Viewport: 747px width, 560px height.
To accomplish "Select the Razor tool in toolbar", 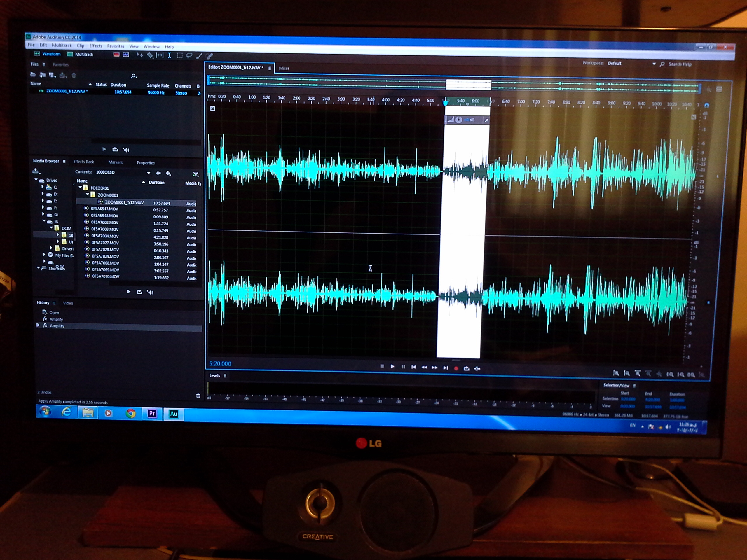I will (150, 55).
